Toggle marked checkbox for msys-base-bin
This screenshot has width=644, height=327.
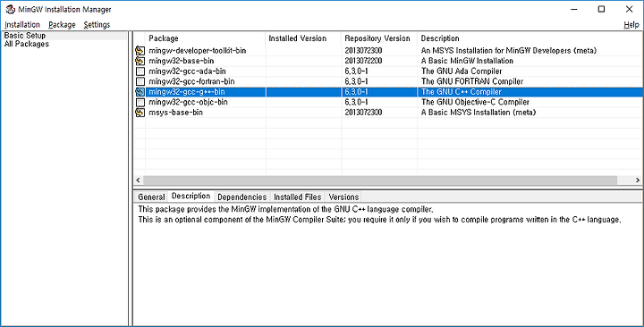tap(140, 112)
